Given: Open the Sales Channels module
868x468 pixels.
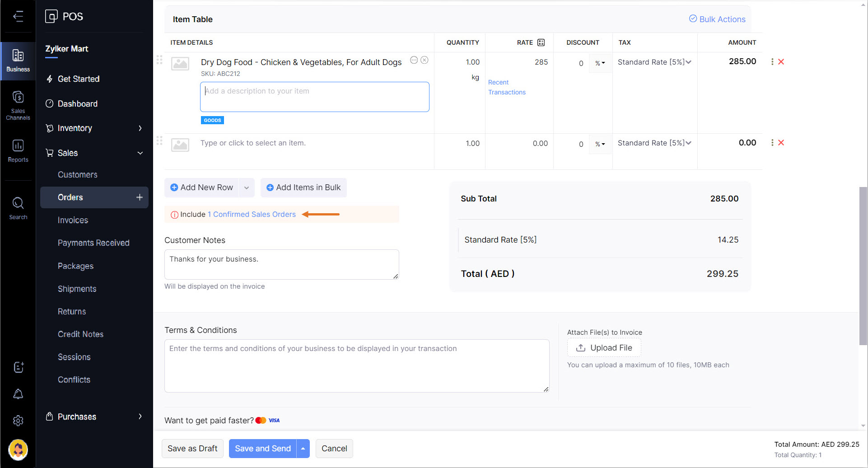Looking at the screenshot, I should [18, 105].
